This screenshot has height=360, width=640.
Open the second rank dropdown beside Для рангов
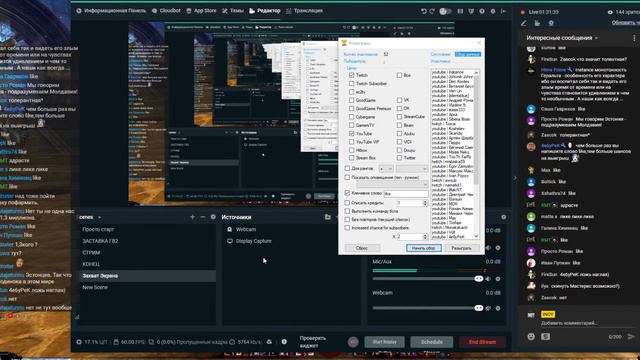pos(411,168)
